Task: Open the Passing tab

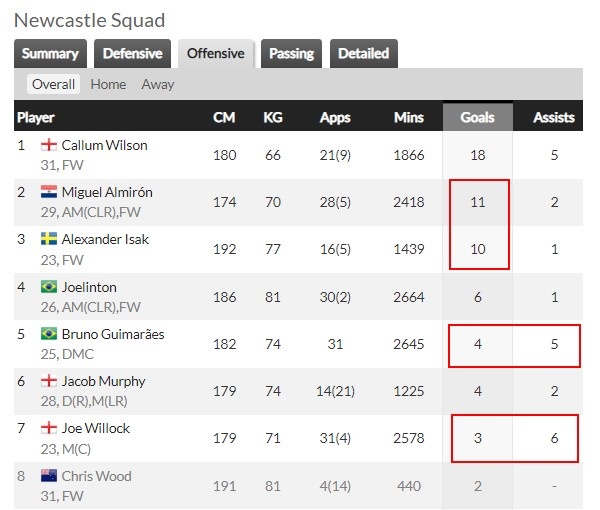Action: pos(291,54)
